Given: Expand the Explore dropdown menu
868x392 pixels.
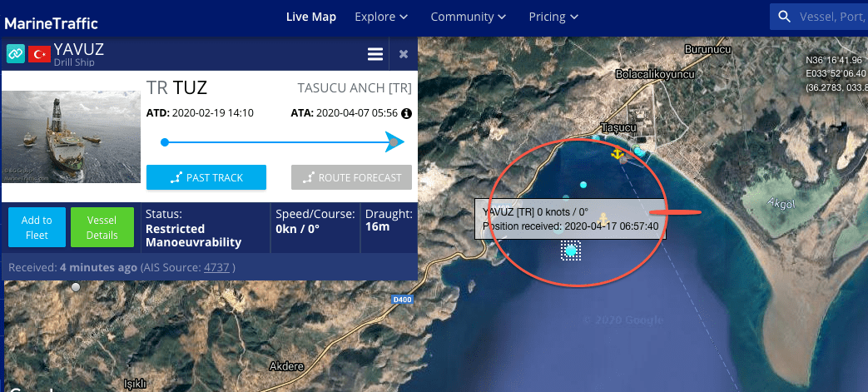Looking at the screenshot, I should pos(381,17).
